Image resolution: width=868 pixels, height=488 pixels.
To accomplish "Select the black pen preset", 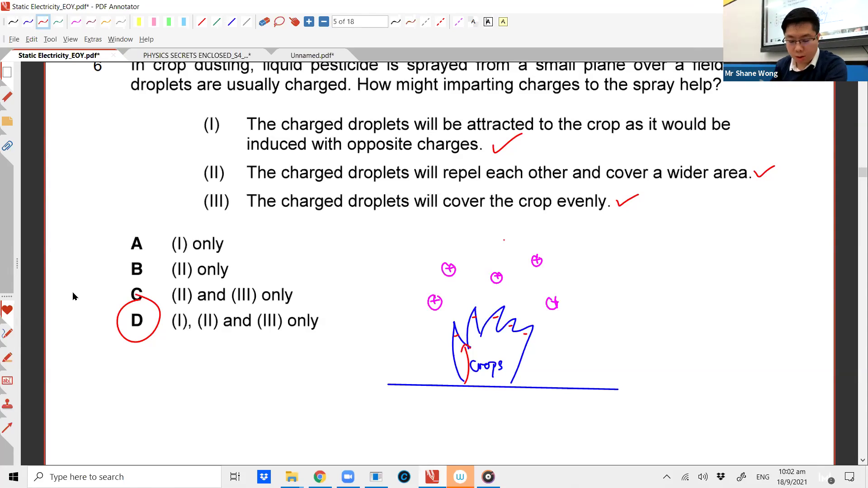I will point(13,22).
